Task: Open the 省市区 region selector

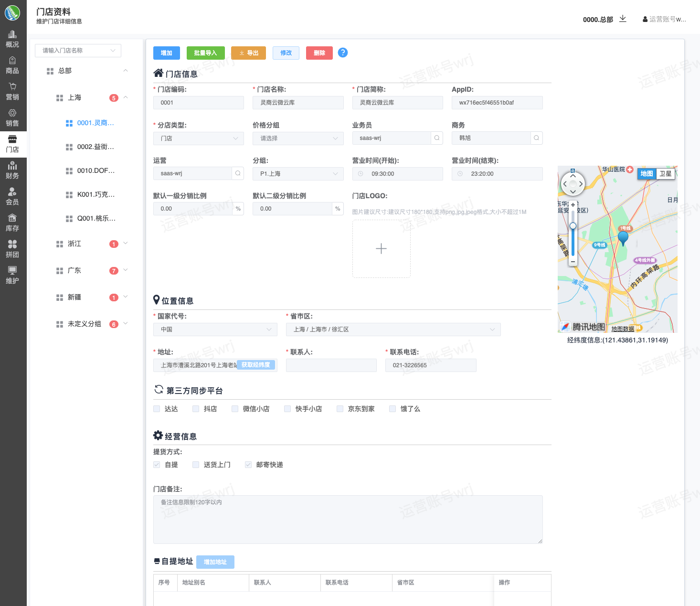Action: [393, 330]
